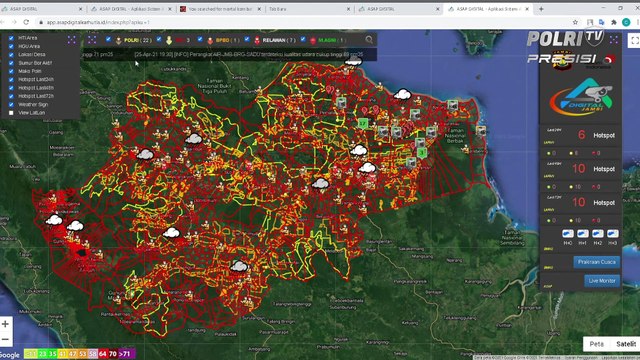Click the 64 PM2.5 legend swatch
The width and height of the screenshot is (640, 360).
click(103, 353)
